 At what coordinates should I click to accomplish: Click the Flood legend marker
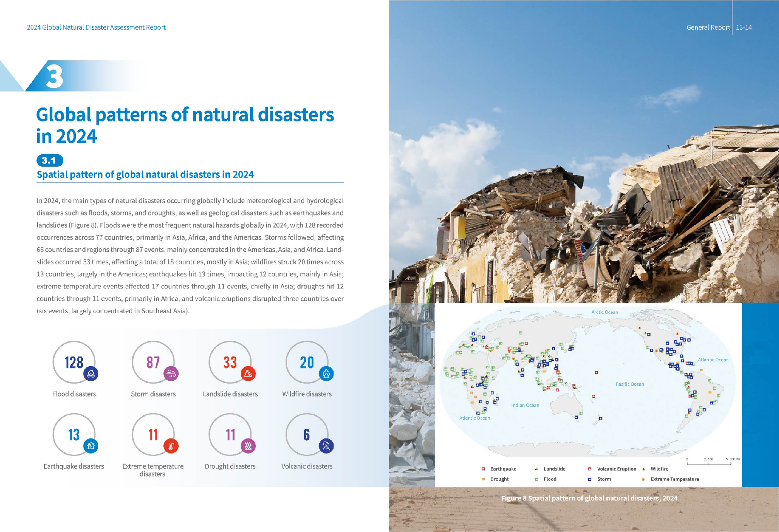pyautogui.click(x=536, y=479)
